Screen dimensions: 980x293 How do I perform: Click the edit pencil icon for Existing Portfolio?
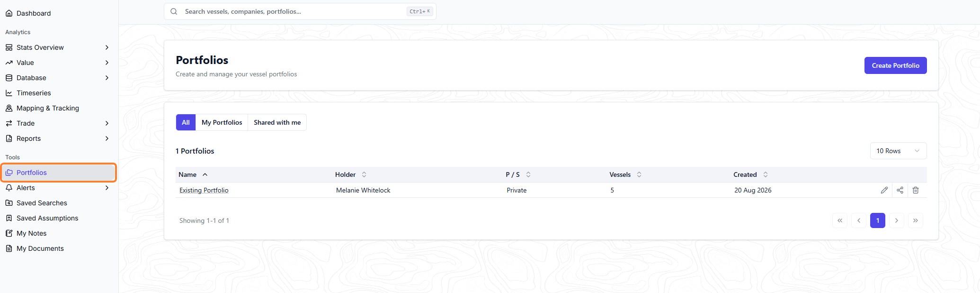884,190
